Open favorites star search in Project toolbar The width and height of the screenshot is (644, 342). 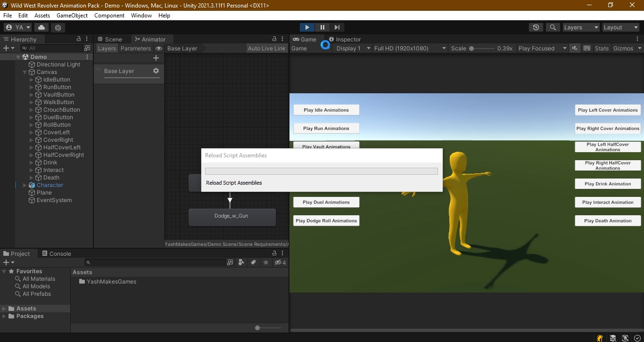[x=266, y=262]
